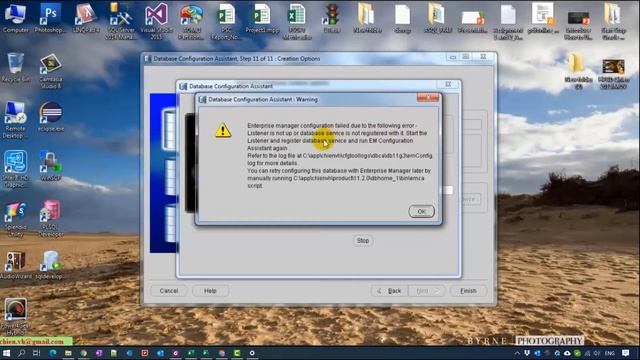
Task: Open the Windows Start menu
Action: (7, 353)
